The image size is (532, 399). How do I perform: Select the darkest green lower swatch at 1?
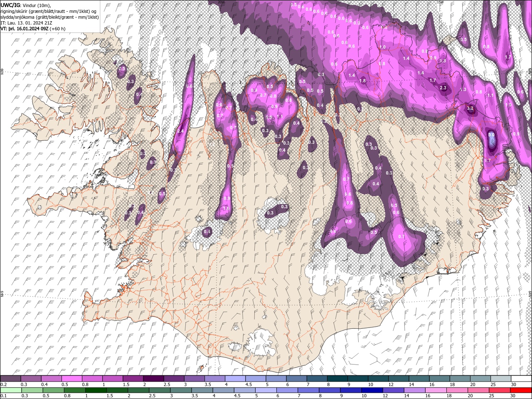click(x=96, y=390)
